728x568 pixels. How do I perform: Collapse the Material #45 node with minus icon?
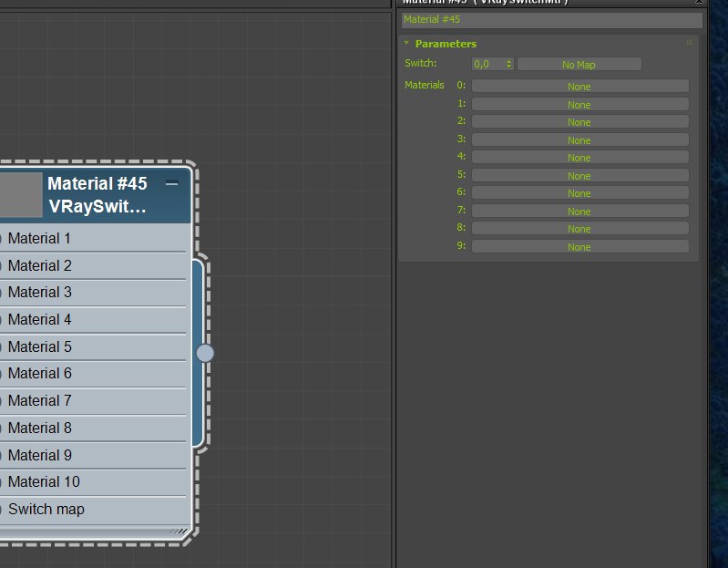172,184
